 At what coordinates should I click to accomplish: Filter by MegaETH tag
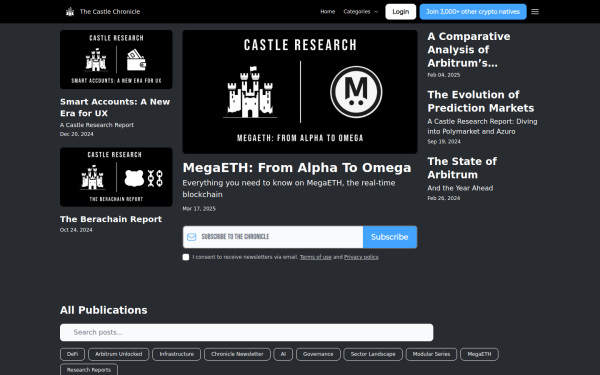click(479, 354)
